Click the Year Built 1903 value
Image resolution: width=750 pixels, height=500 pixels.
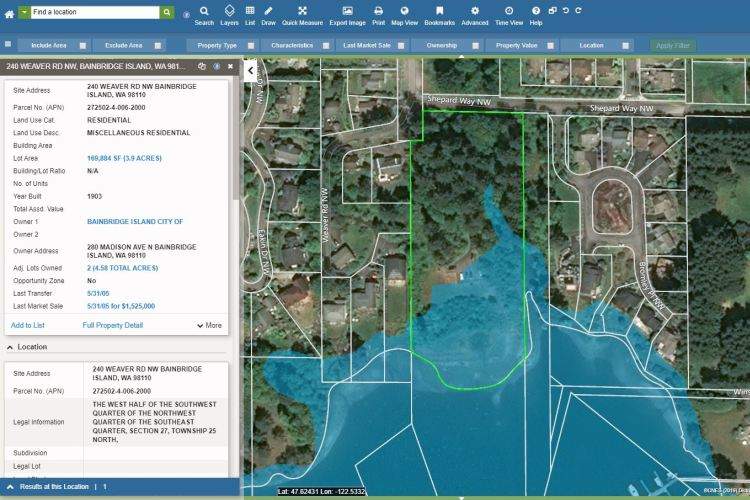pyautogui.click(x=95, y=197)
